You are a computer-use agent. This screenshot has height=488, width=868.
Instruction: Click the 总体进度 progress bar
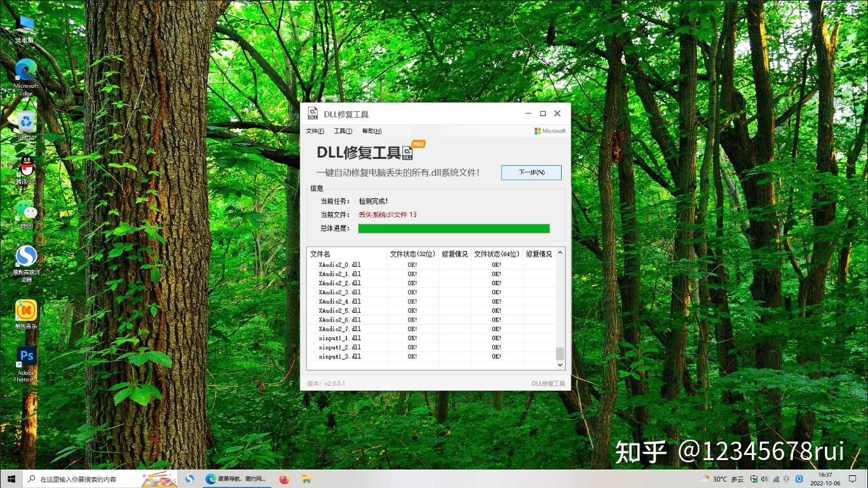[x=454, y=228]
